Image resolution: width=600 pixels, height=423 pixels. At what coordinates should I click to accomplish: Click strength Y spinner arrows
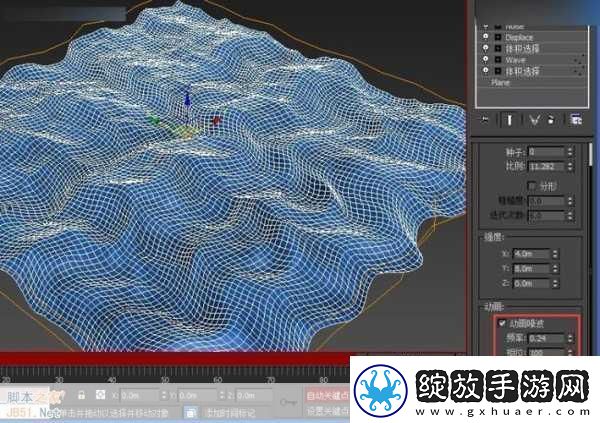click(555, 269)
